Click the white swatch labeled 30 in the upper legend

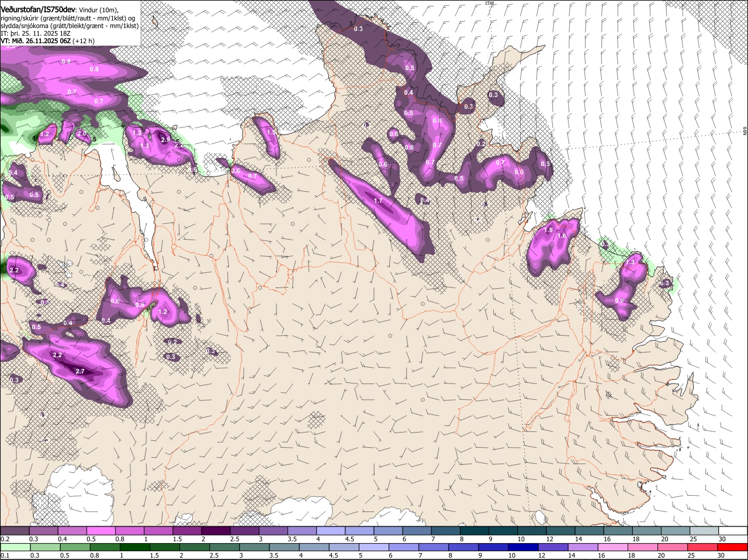pyautogui.click(x=733, y=531)
